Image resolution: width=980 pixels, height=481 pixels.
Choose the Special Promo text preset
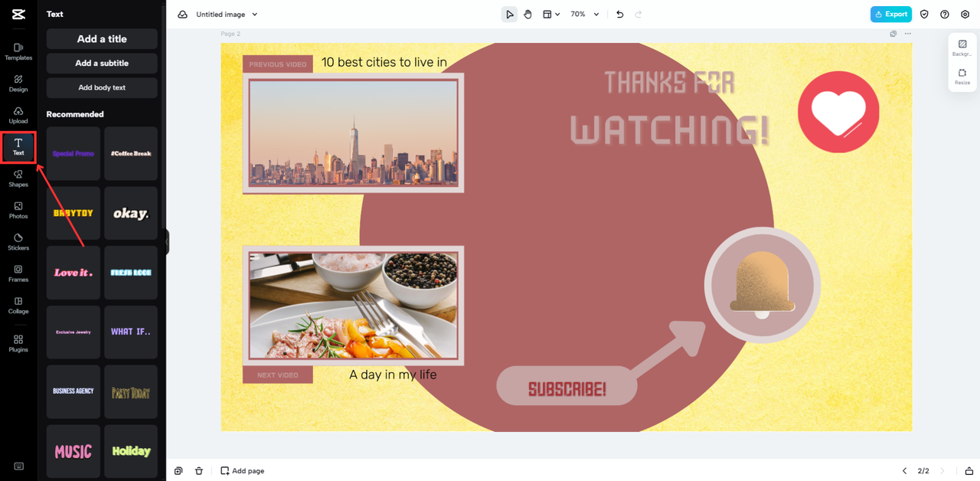[73, 154]
